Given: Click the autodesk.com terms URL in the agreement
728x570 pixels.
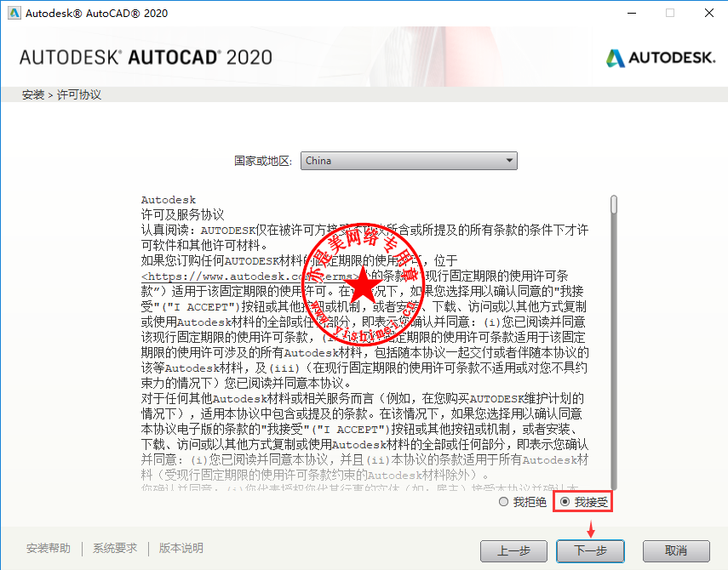Looking at the screenshot, I should (x=250, y=276).
